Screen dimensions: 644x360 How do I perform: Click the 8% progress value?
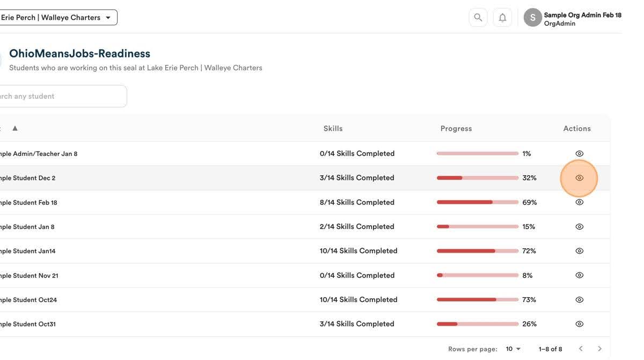pyautogui.click(x=528, y=275)
